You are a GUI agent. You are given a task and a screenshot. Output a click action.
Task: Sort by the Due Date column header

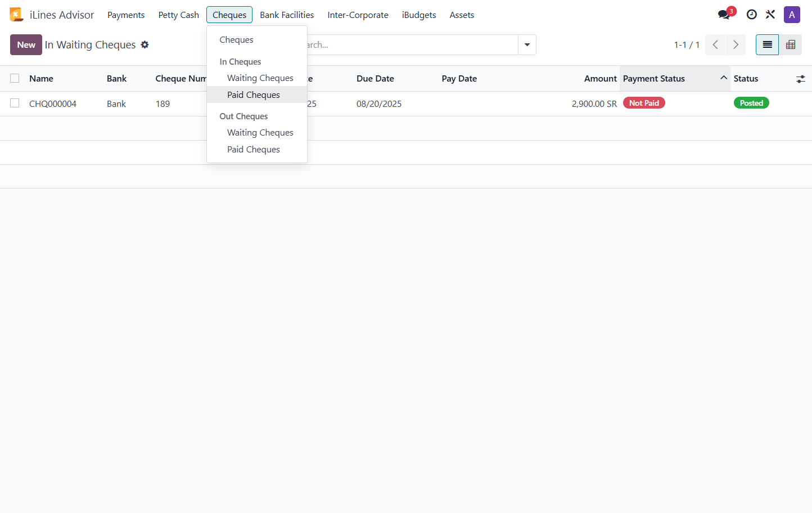[x=375, y=79]
